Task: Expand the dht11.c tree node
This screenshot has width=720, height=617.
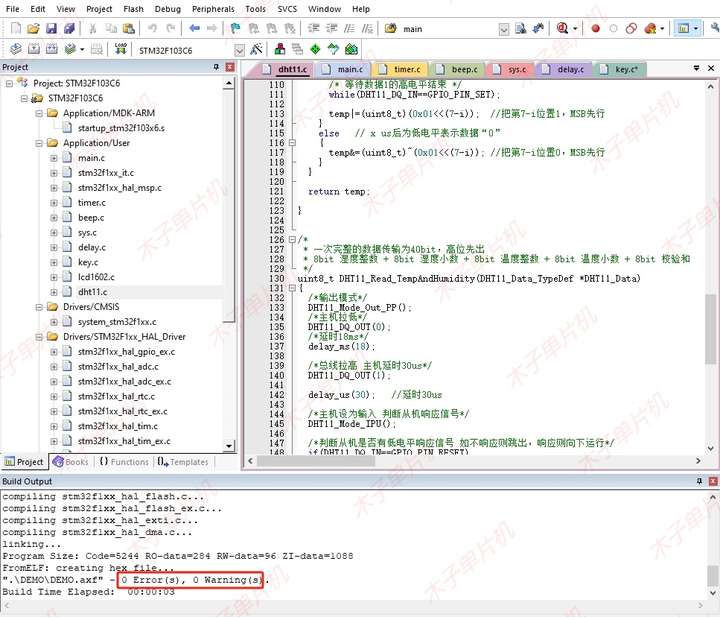Action: pyautogui.click(x=54, y=292)
